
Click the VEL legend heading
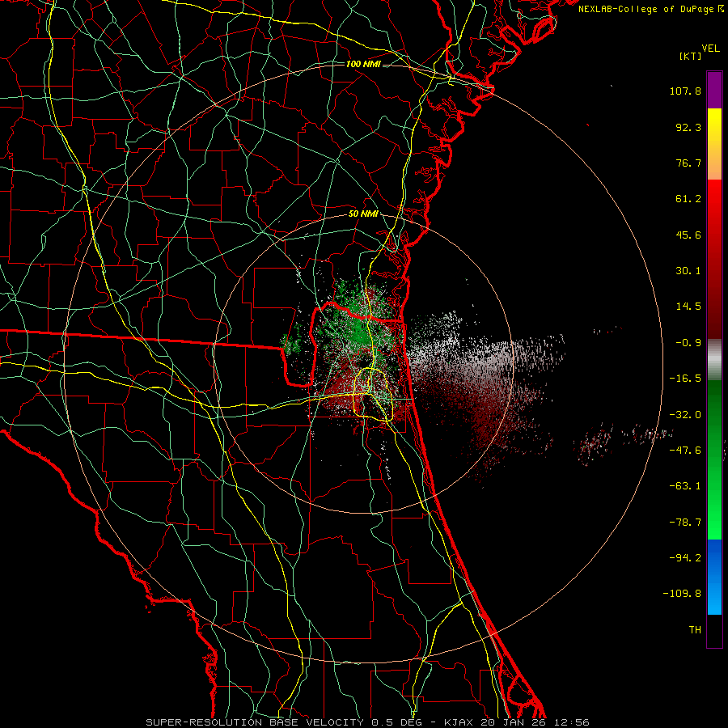tap(710, 49)
